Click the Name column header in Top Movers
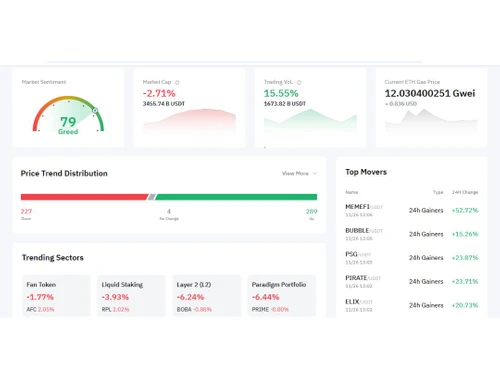The image size is (500, 375). coord(352,192)
